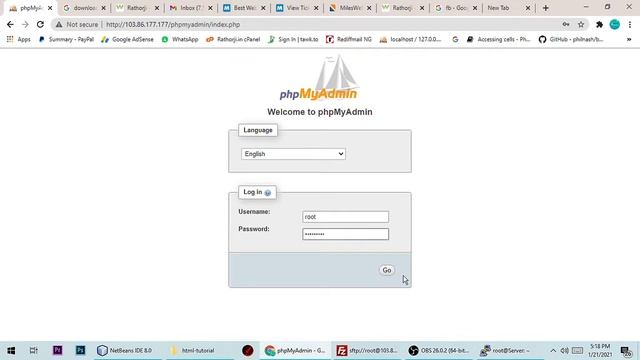This screenshot has width=640, height=360.
Task: Open the Rathorji.in cPanel bookmark
Action: click(233, 39)
